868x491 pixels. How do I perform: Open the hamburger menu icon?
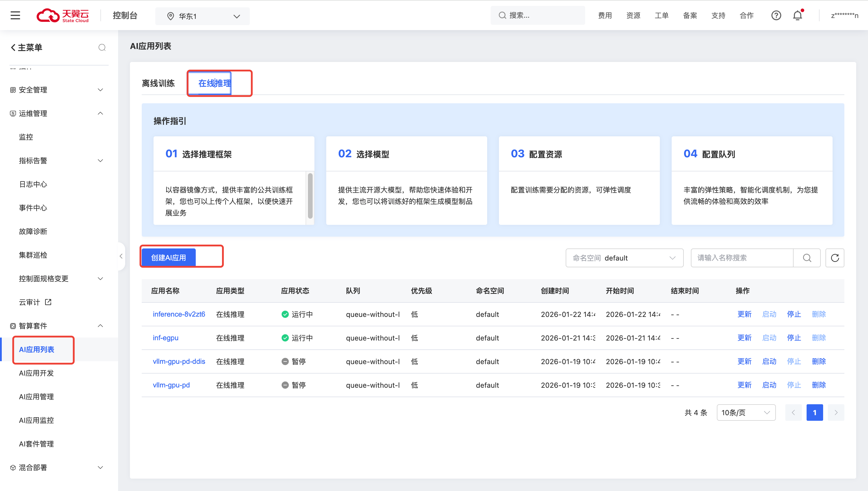15,16
